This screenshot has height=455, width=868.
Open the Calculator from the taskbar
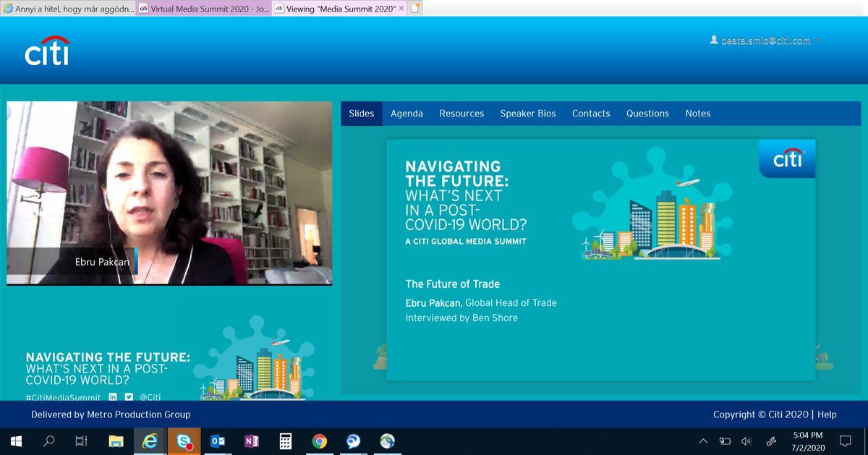pos(286,441)
